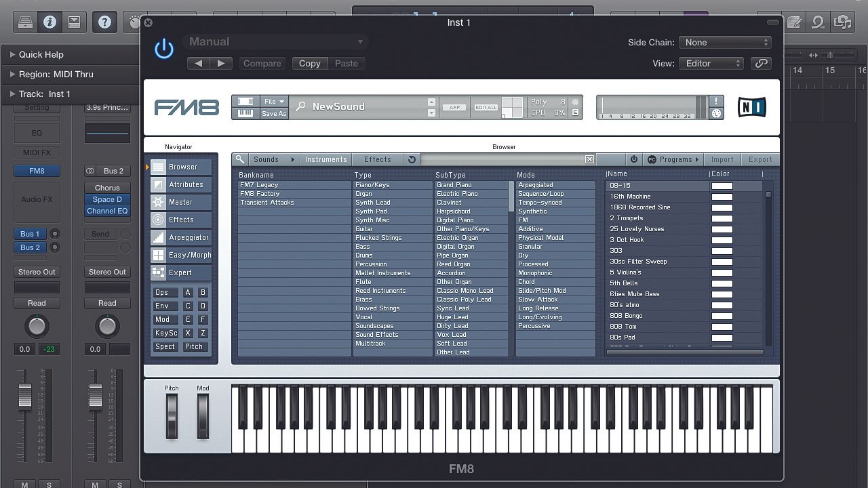Switch to the Instruments browser tab
868x488 pixels.
(326, 159)
